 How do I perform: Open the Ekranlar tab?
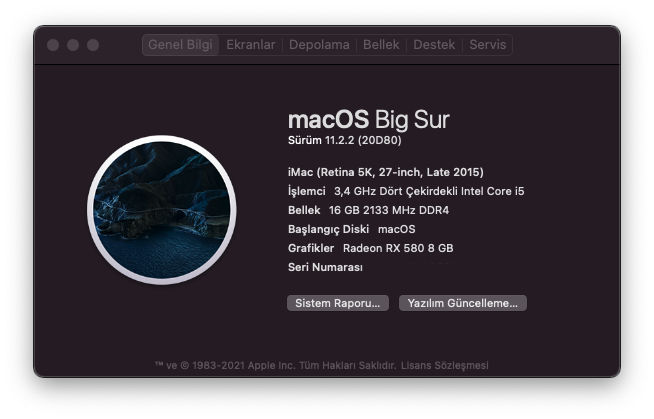coord(250,45)
